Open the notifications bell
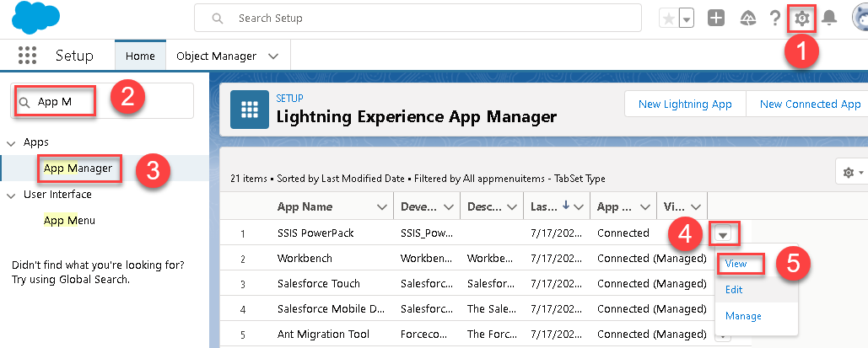The width and height of the screenshot is (868, 348). pos(829,18)
